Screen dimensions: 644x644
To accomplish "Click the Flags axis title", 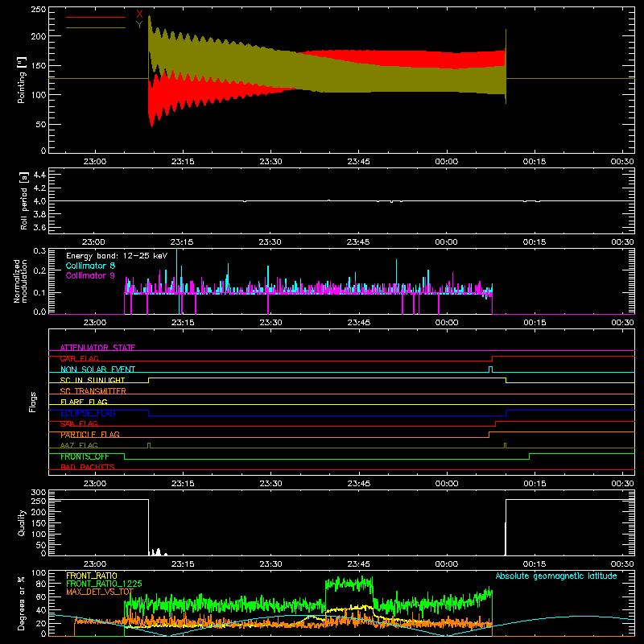I will [x=33, y=402].
